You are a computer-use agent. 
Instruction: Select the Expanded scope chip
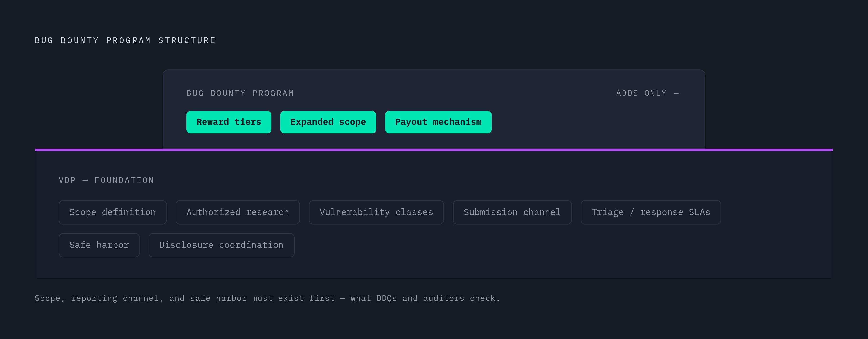pos(328,122)
